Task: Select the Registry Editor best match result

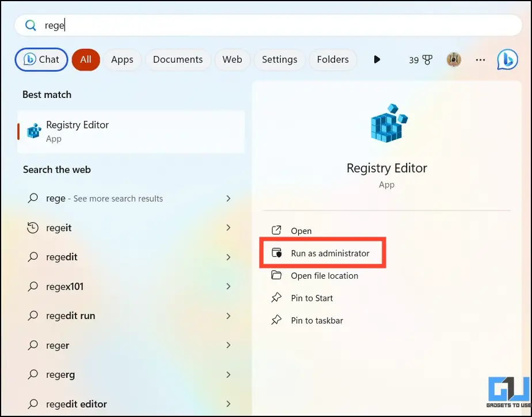Action: [131, 132]
